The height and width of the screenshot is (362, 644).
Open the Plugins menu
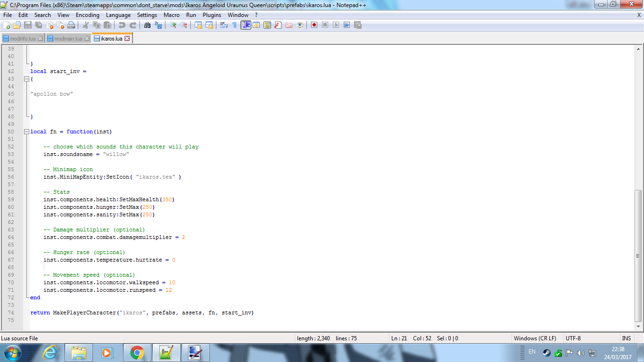click(212, 15)
